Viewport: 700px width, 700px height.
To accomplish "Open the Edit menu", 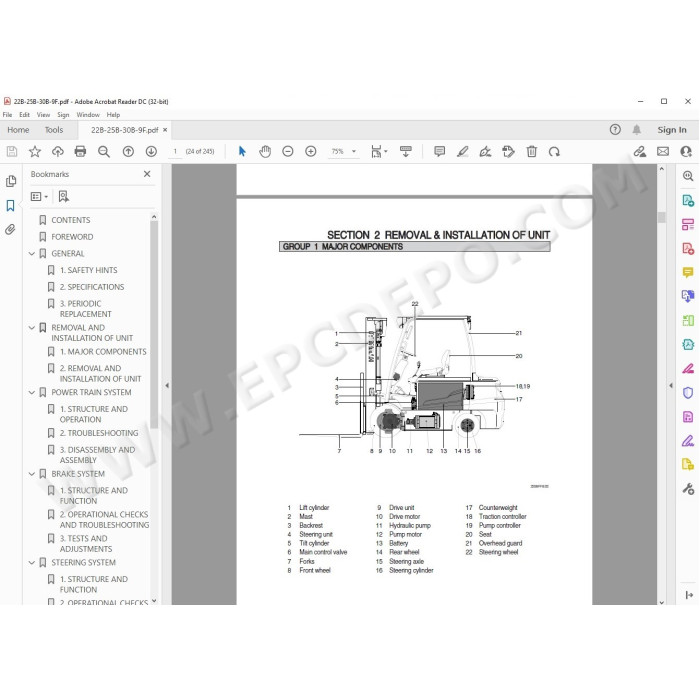I will [24, 115].
